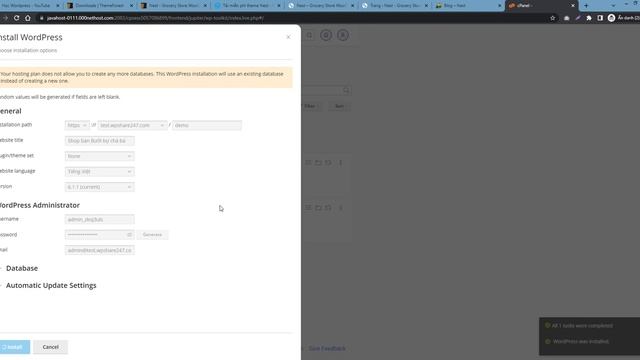Click the site lock icon in address bar
Screen dimensions: 640x360
coord(41,18)
